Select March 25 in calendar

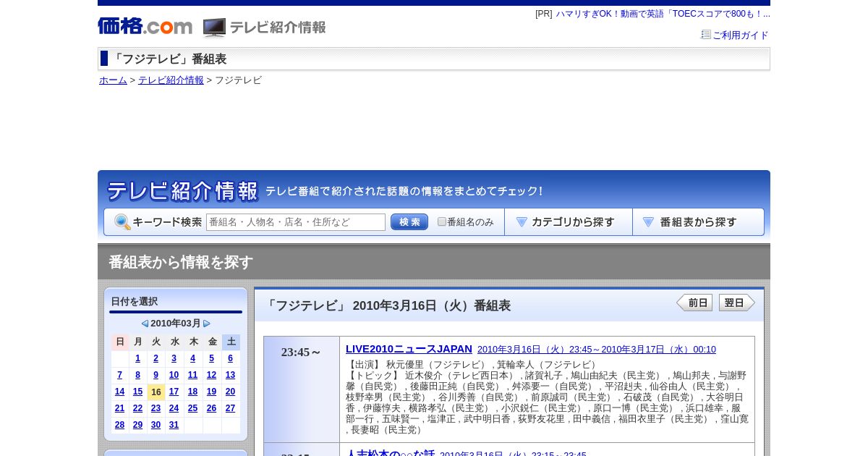coord(192,408)
